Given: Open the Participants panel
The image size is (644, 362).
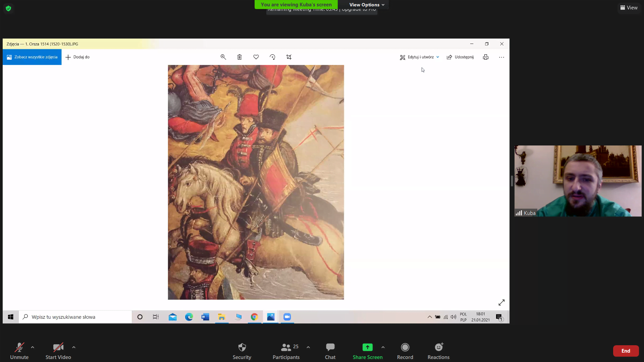Looking at the screenshot, I should [x=286, y=351].
